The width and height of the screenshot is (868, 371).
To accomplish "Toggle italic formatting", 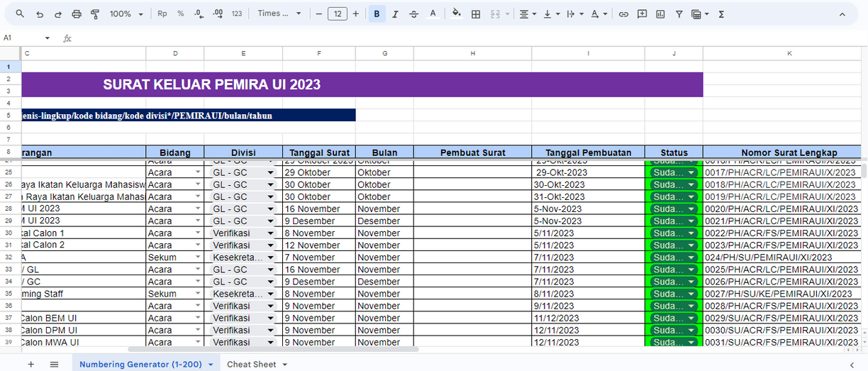I will click(x=396, y=14).
